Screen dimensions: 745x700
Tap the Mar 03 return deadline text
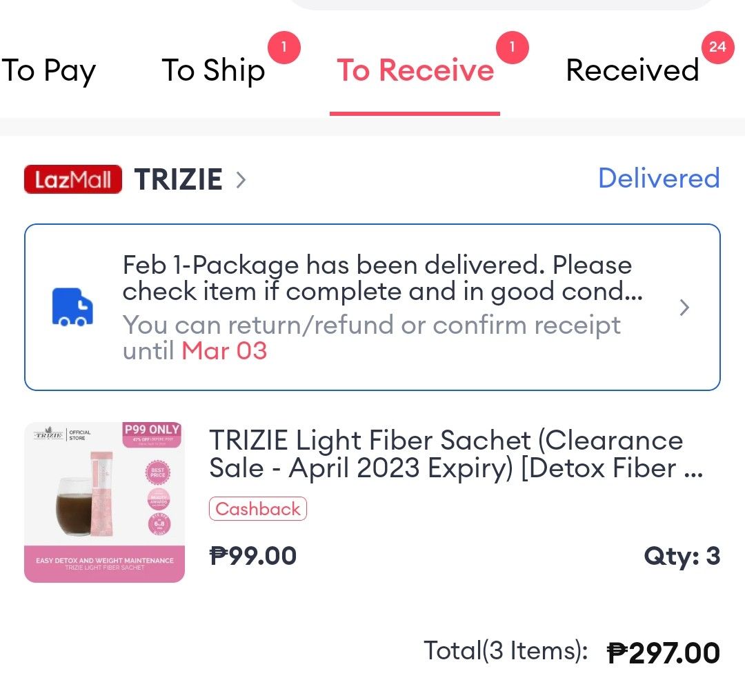click(224, 350)
